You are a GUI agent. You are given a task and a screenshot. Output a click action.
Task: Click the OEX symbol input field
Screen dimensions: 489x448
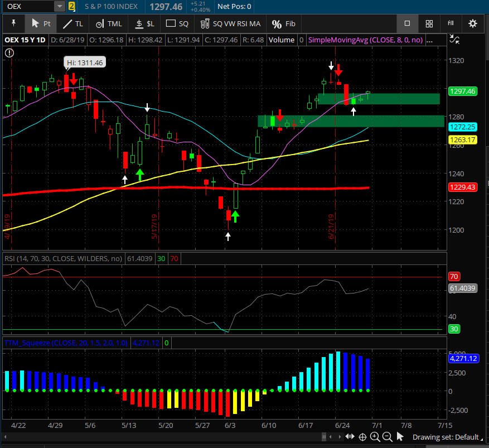(28, 6)
